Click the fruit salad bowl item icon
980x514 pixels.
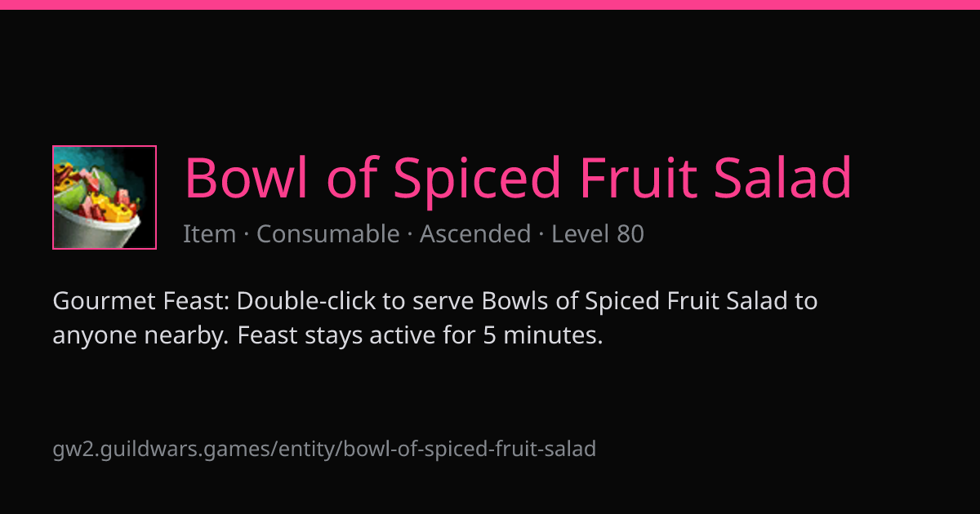coord(105,197)
